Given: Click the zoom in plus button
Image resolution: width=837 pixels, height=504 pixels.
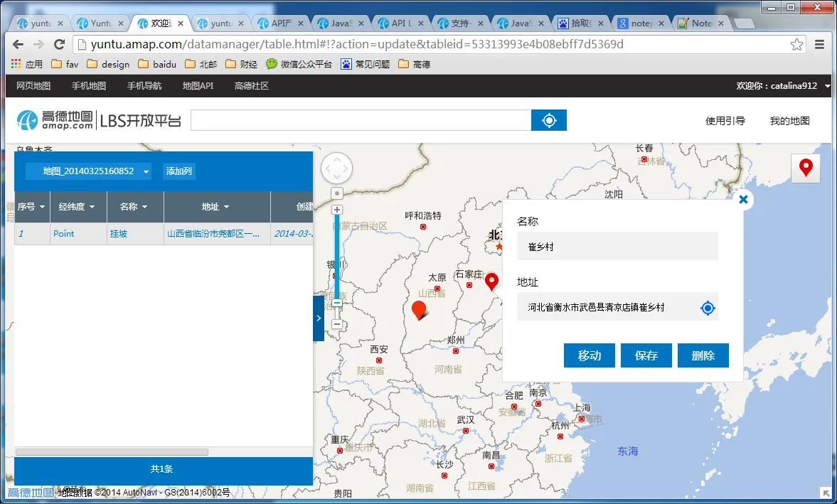Looking at the screenshot, I should (x=337, y=210).
